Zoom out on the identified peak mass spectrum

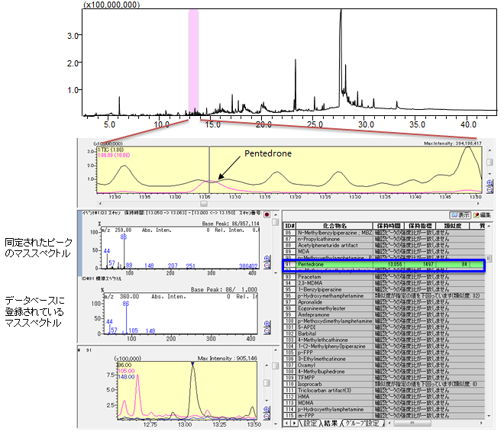point(267,266)
